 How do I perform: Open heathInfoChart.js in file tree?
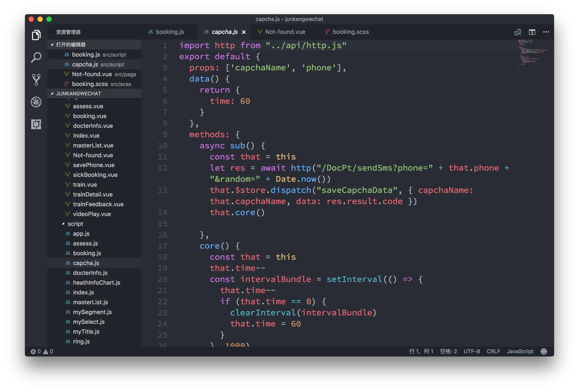point(96,283)
